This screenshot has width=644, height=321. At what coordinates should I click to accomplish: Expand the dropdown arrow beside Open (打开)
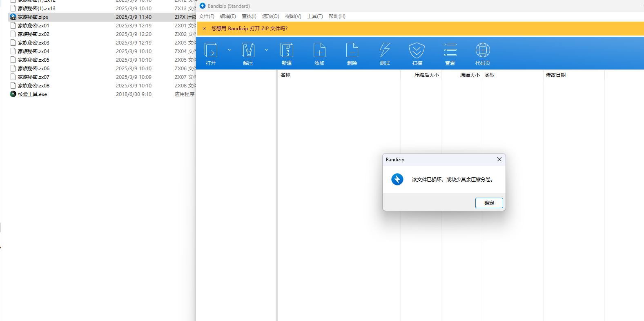click(x=229, y=50)
